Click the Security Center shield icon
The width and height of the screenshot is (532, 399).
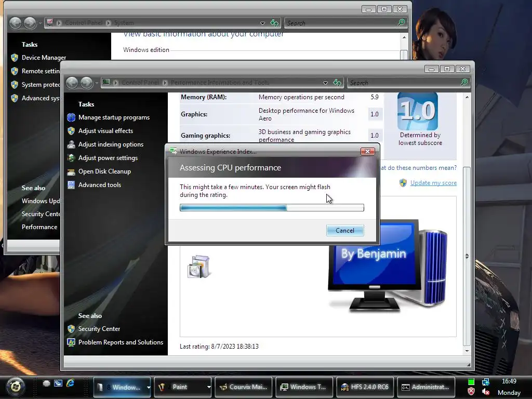(x=71, y=329)
